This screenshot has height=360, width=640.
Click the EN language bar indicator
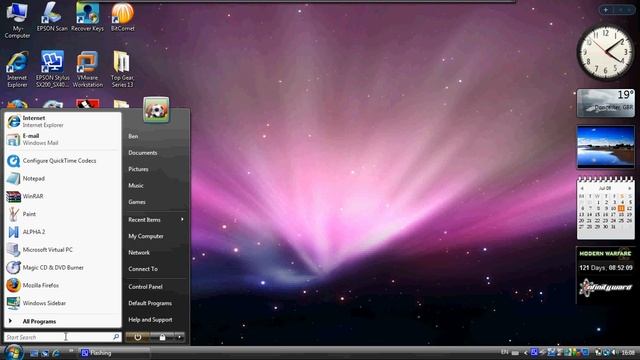504,352
